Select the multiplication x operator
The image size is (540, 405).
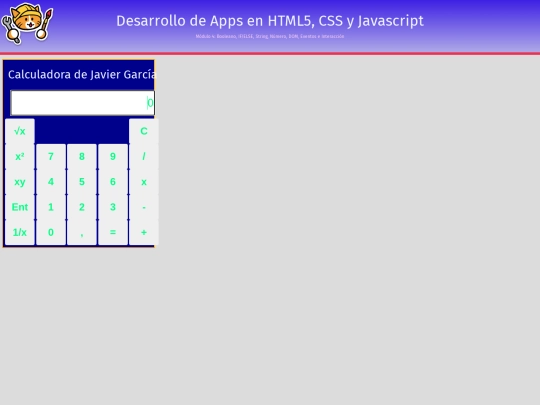(144, 182)
